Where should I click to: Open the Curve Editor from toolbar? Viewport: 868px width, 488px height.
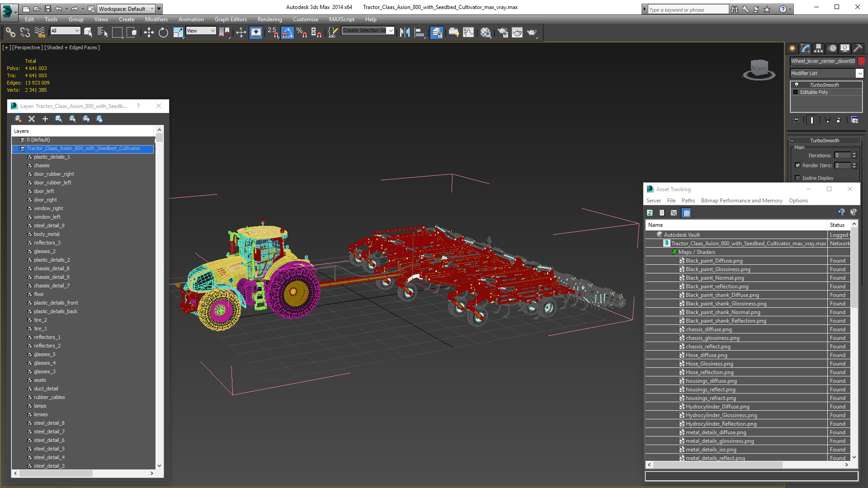pos(468,32)
